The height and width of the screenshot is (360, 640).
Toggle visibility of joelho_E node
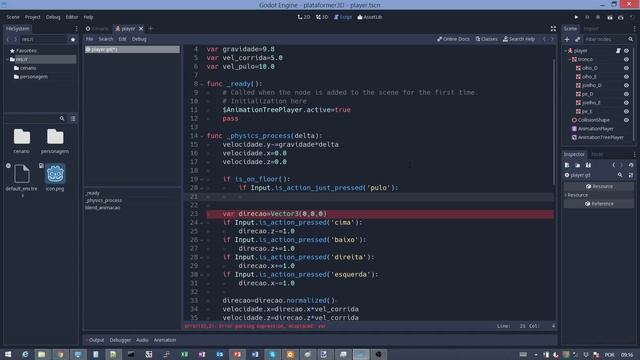pyautogui.click(x=627, y=102)
